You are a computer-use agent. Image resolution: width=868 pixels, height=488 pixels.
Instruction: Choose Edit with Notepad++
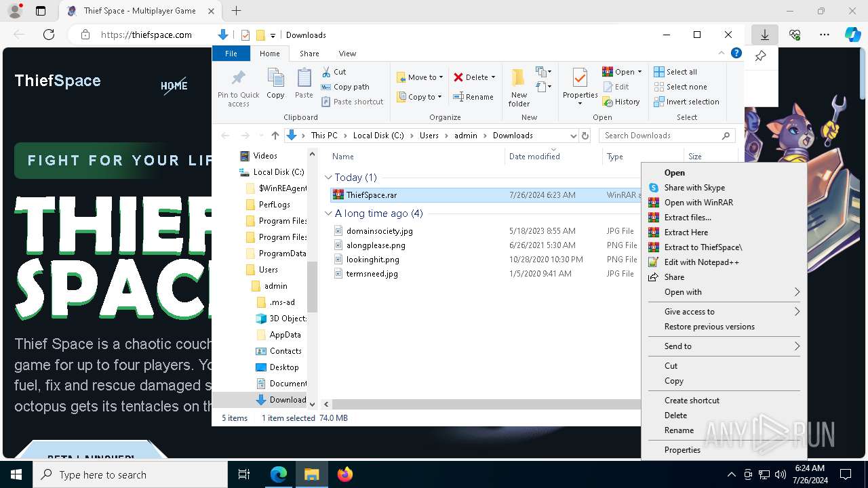pyautogui.click(x=724, y=262)
